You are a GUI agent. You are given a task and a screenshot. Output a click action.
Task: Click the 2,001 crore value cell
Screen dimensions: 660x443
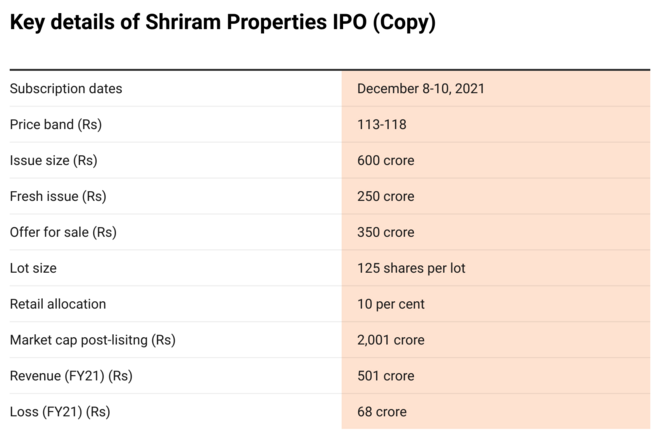[392, 340]
